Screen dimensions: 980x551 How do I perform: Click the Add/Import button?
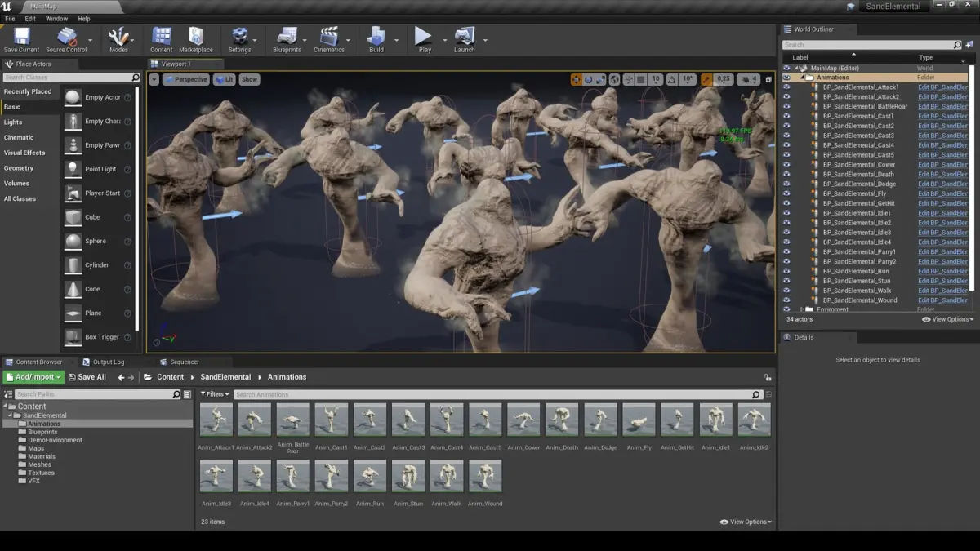(x=33, y=377)
